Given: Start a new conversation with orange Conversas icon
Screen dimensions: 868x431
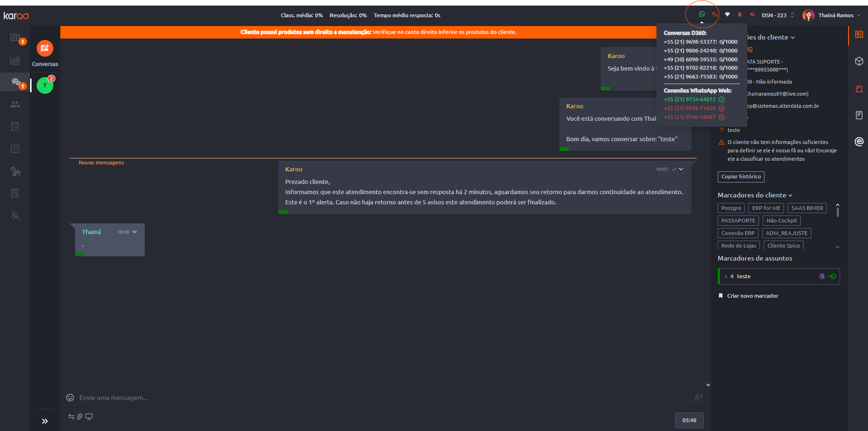Looking at the screenshot, I should click(x=45, y=48).
